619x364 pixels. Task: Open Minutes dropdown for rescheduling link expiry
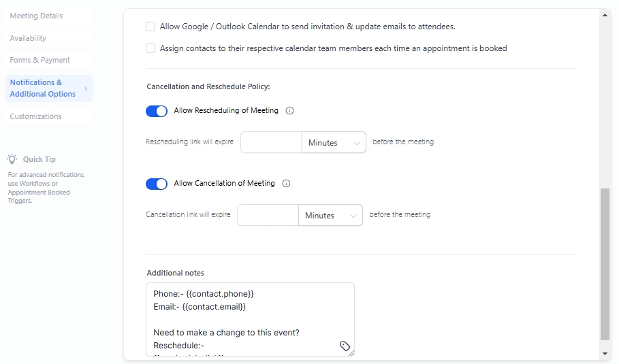pyautogui.click(x=334, y=143)
